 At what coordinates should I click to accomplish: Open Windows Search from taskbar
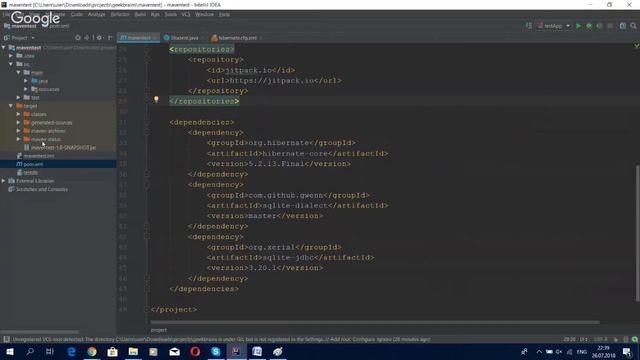click(30, 351)
